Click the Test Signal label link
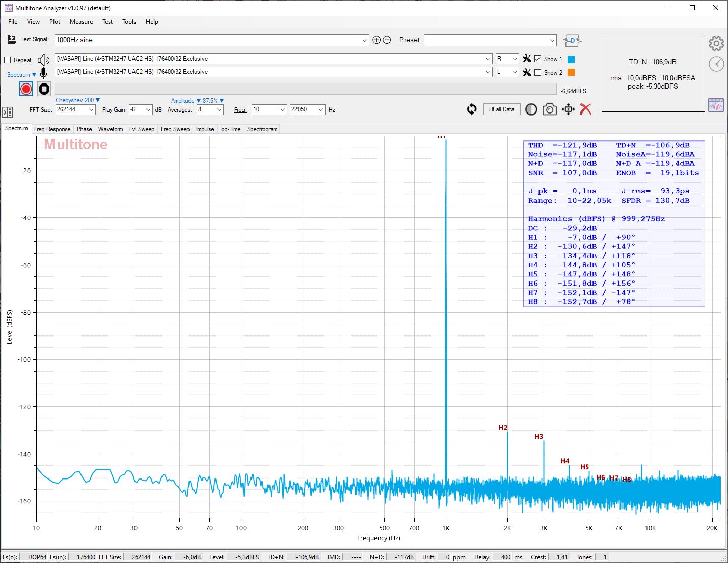The height and width of the screenshot is (563, 728). click(34, 39)
